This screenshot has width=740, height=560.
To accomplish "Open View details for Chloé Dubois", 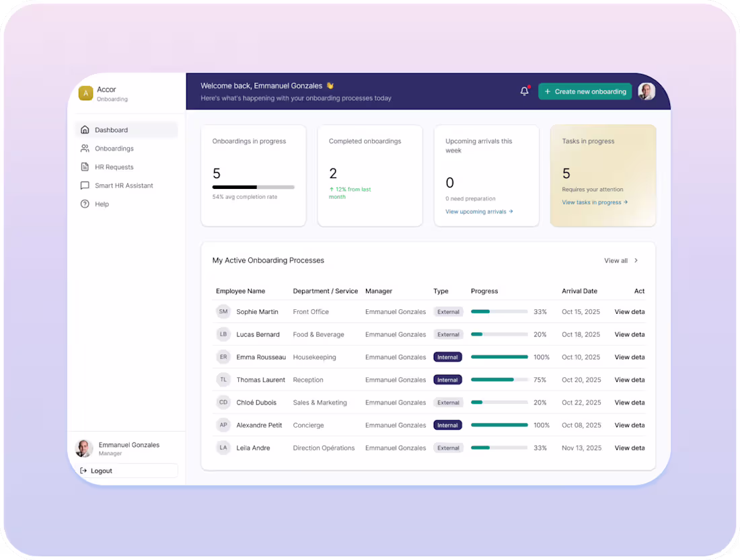I will pos(629,402).
